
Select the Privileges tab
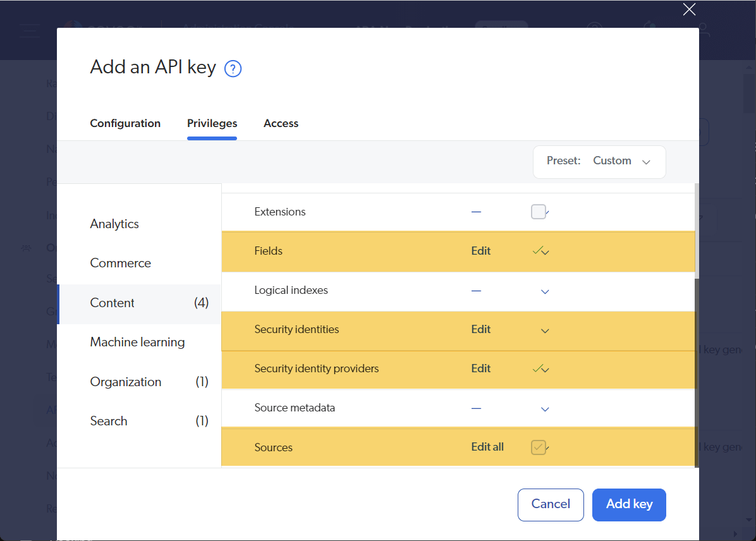tap(212, 124)
